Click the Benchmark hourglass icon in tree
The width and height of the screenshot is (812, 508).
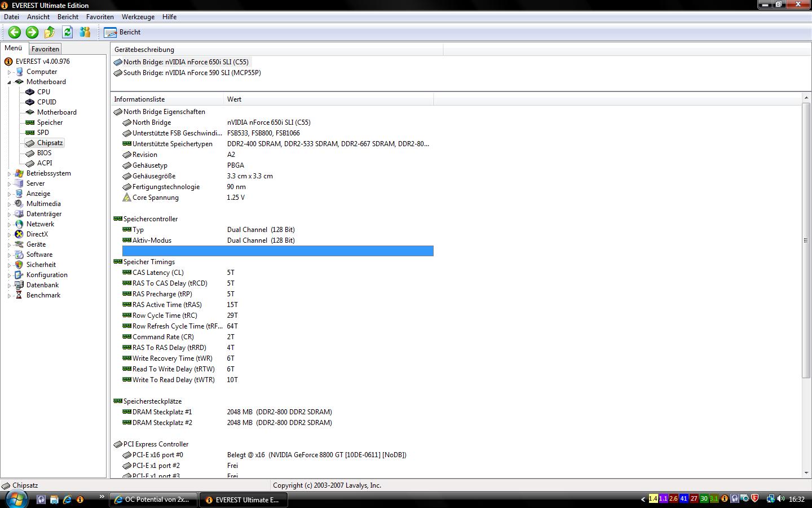(19, 295)
